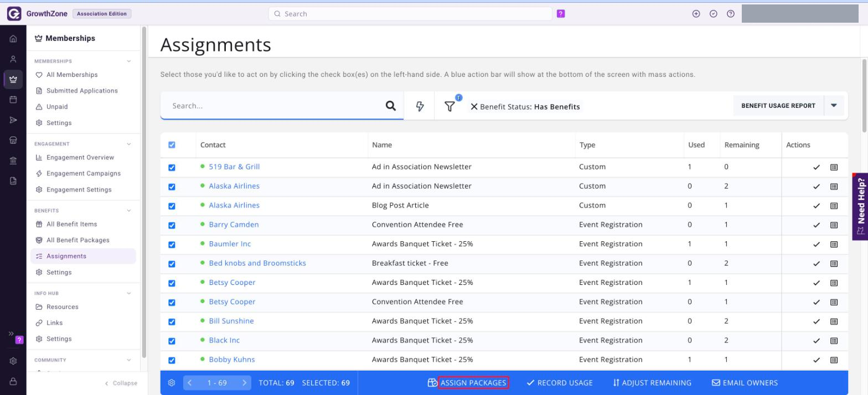Open Resources under Info Hub
This screenshot has width=868, height=395.
(x=62, y=307)
